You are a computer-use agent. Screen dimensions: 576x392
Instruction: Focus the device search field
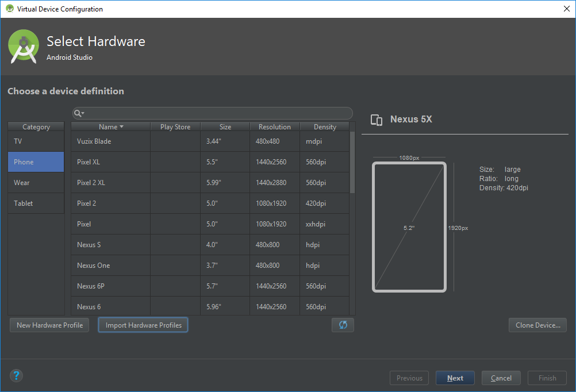coord(213,113)
